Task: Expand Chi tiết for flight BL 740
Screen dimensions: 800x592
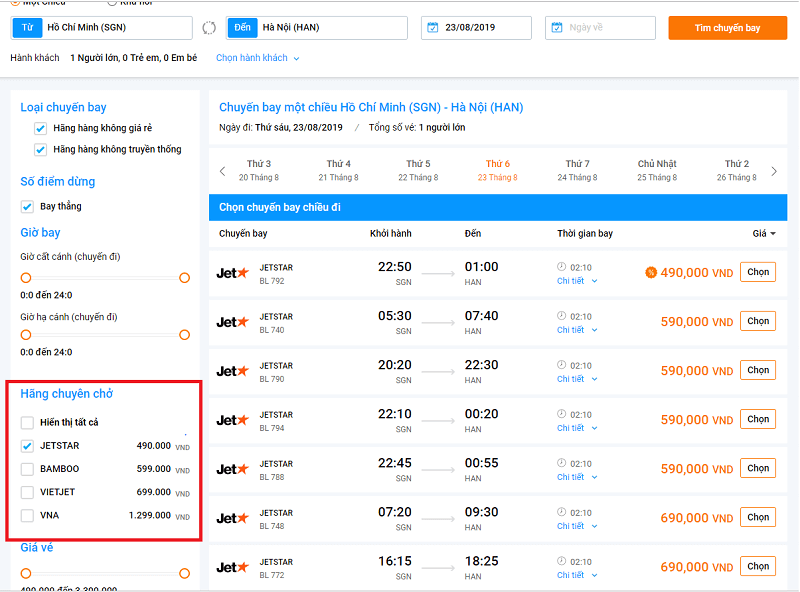Action: tap(577, 330)
